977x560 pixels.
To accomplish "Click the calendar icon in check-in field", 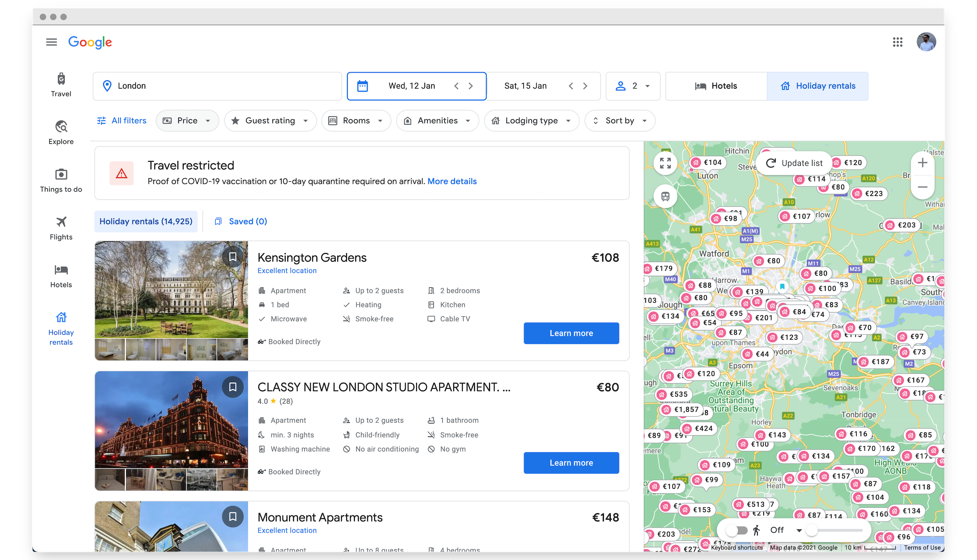I will [x=363, y=86].
